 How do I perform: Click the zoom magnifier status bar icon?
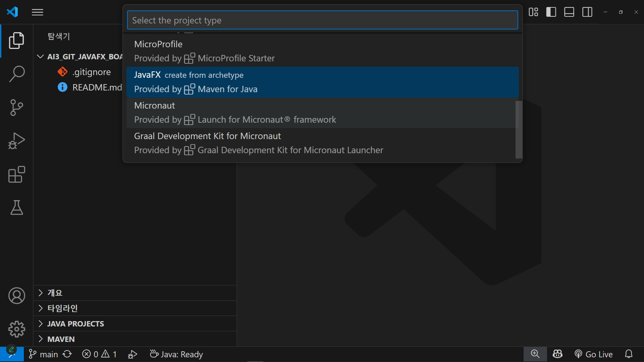pos(535,354)
